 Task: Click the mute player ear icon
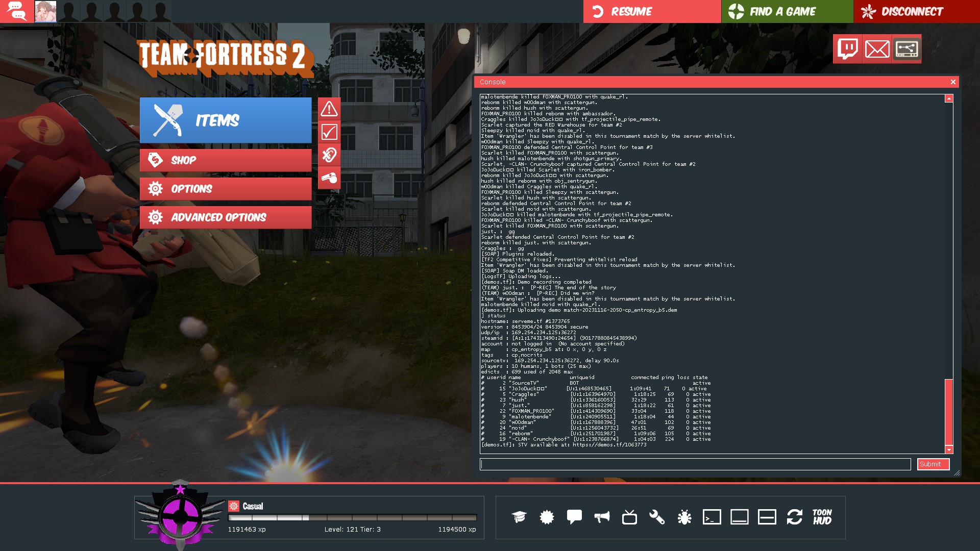coord(329,155)
